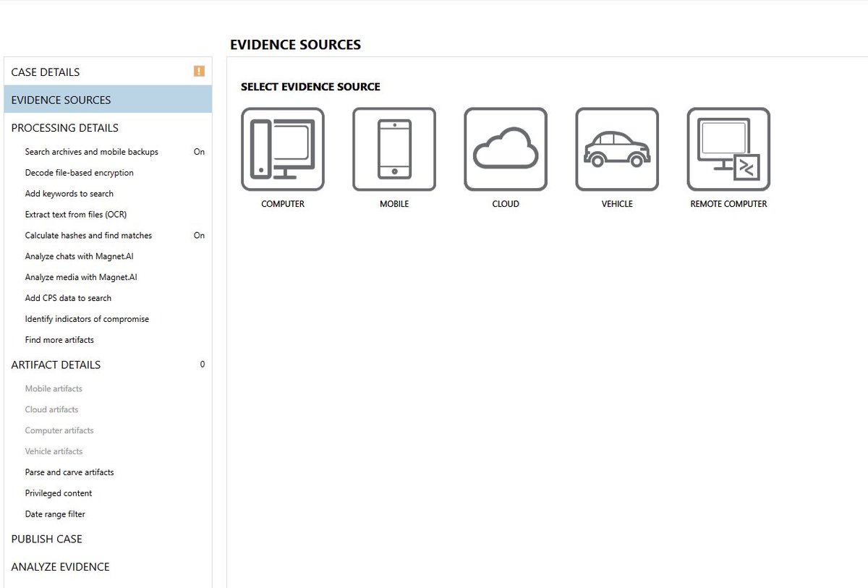
Task: Click the artifact count 0 beside Artifact Details
Action: pos(203,365)
